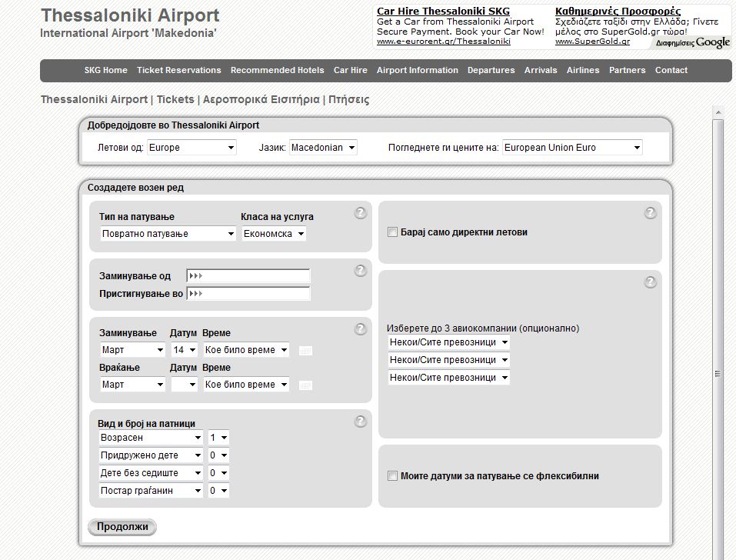Open help icon in departure date section
Viewport: 736px width, 560px height.
click(x=360, y=328)
